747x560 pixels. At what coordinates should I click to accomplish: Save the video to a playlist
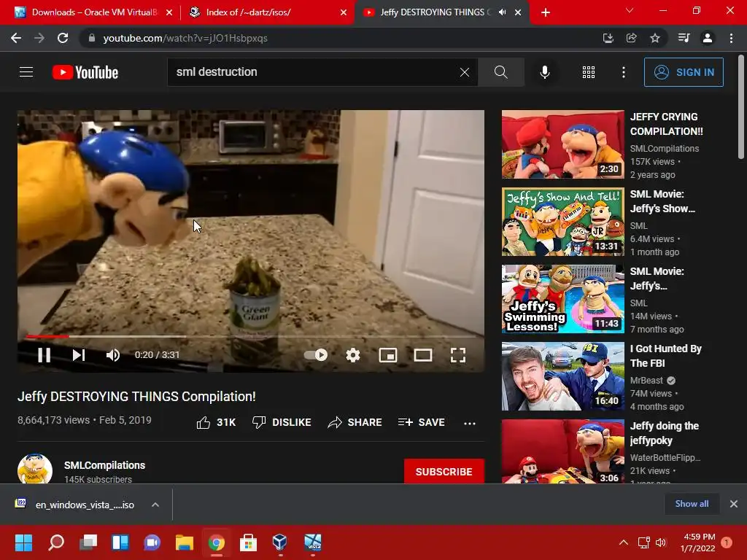tap(422, 422)
